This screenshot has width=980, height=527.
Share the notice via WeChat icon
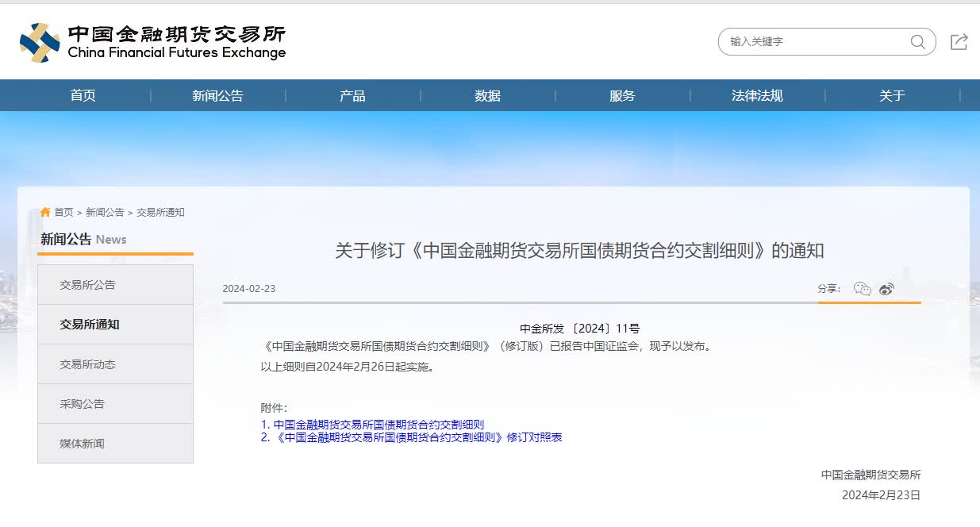[863, 289]
